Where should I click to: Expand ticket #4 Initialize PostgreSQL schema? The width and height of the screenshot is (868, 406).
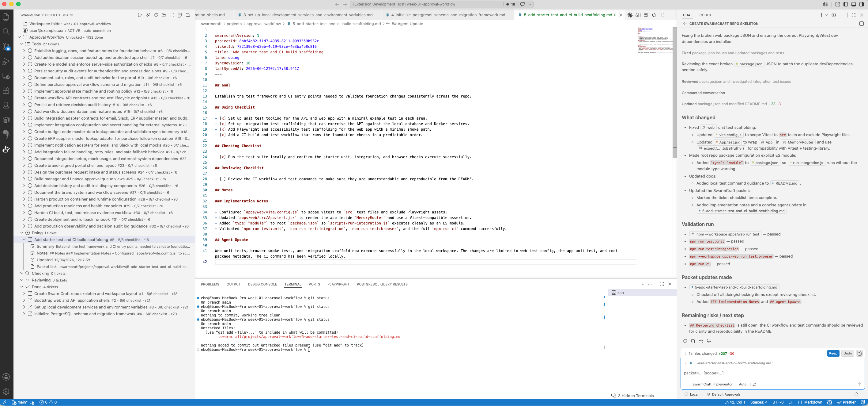[x=24, y=314]
